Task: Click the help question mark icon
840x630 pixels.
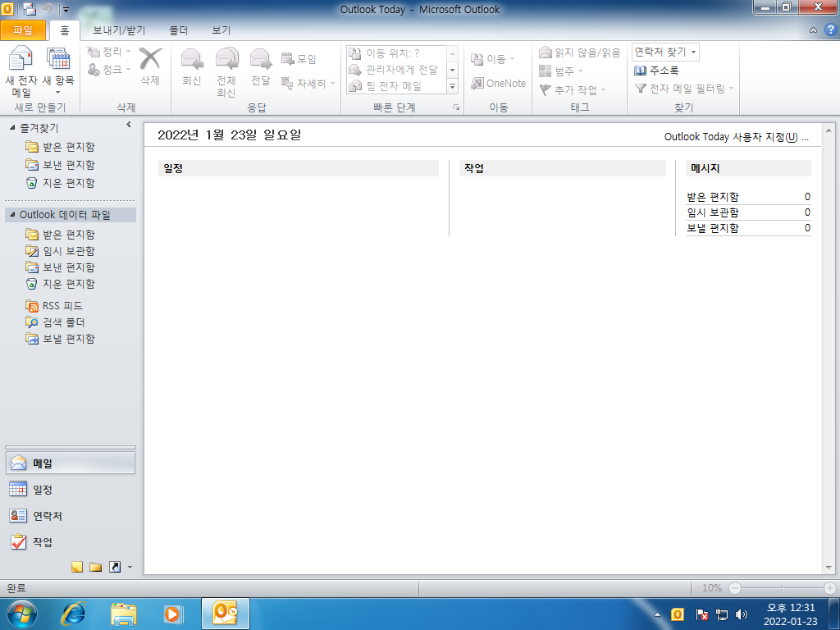Action: (830, 30)
